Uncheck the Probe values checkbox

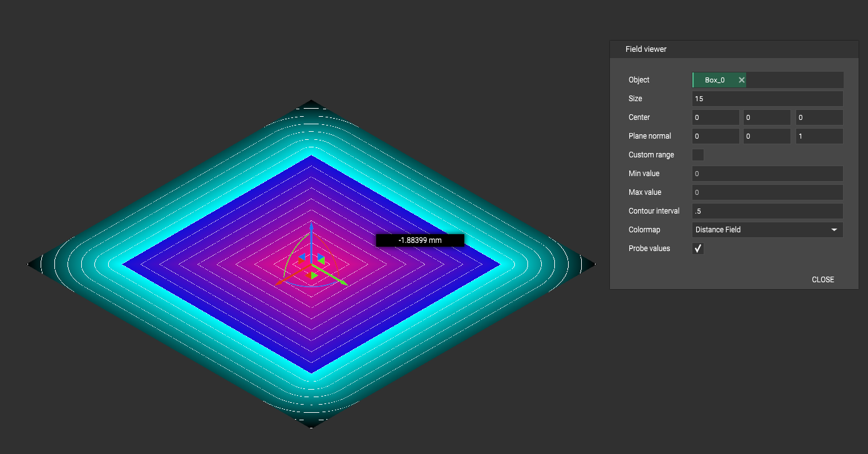click(x=698, y=249)
